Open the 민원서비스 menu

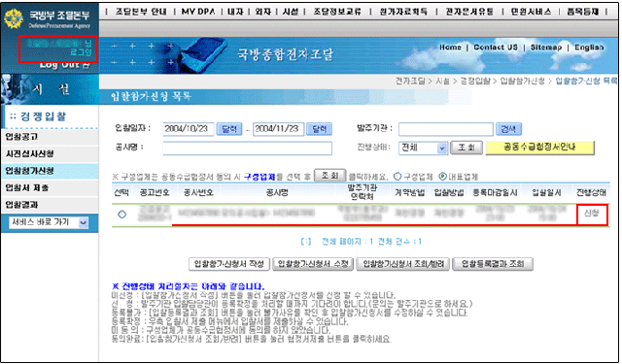click(531, 12)
